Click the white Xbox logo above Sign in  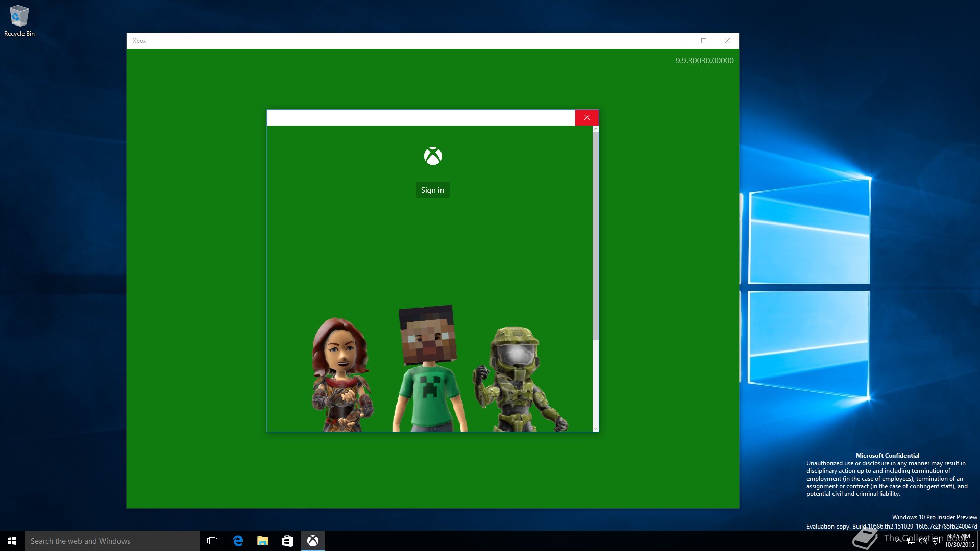[x=433, y=156]
